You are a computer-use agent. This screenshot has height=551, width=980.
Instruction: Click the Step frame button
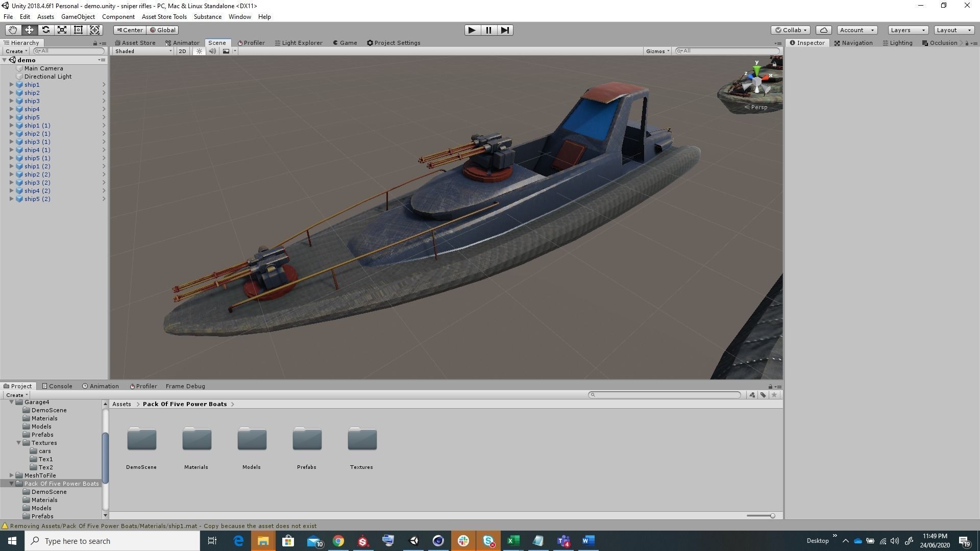(505, 30)
